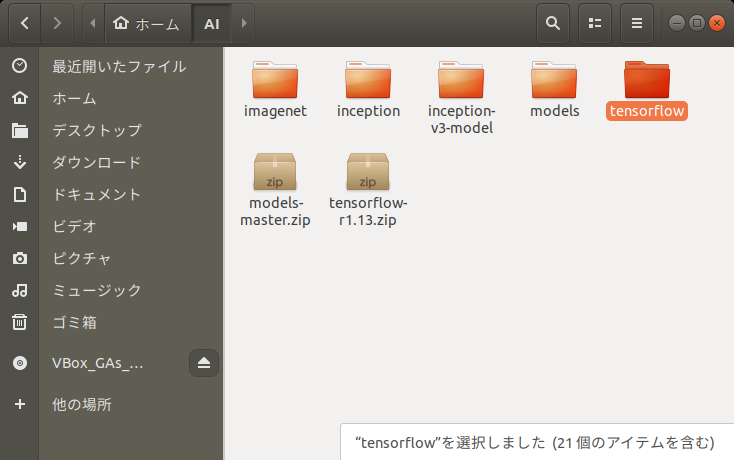Open ドキュメント in the sidebar
Image resolution: width=734 pixels, height=460 pixels.
[97, 194]
